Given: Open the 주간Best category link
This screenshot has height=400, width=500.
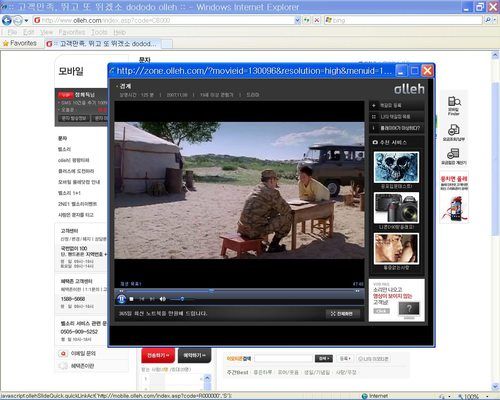Looking at the screenshot, I should tap(238, 372).
